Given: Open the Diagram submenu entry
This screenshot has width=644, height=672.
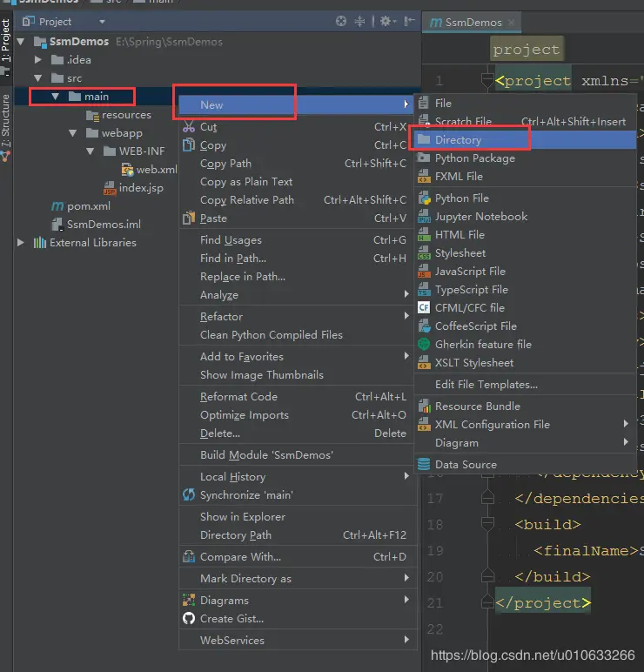Looking at the screenshot, I should coord(526,443).
